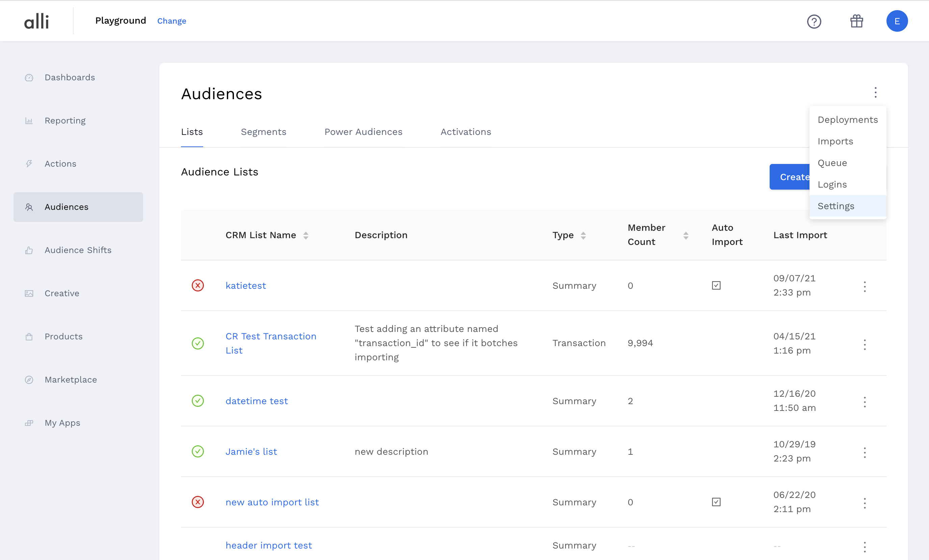Close the Audiences page three-dot menu
929x560 pixels.
[875, 92]
